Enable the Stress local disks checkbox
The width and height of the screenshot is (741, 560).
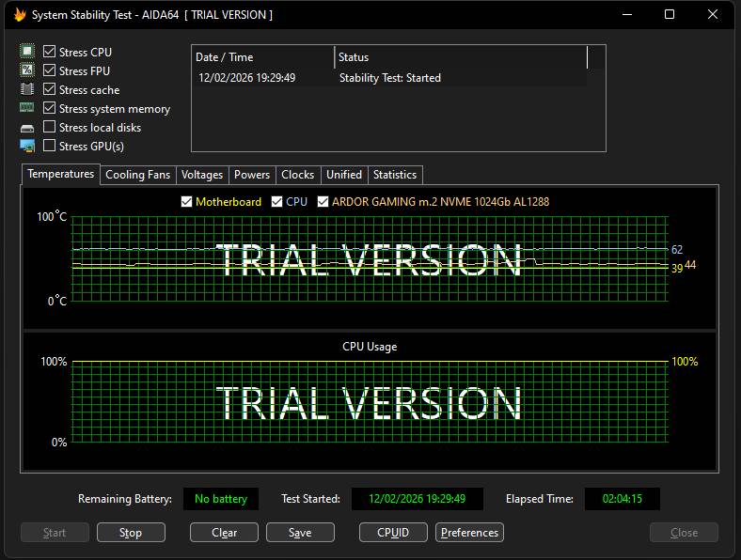coord(49,127)
